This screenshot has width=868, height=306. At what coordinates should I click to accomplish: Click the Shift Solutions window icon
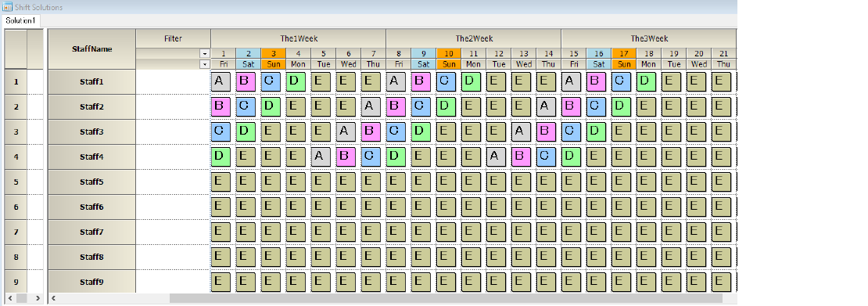click(7, 7)
